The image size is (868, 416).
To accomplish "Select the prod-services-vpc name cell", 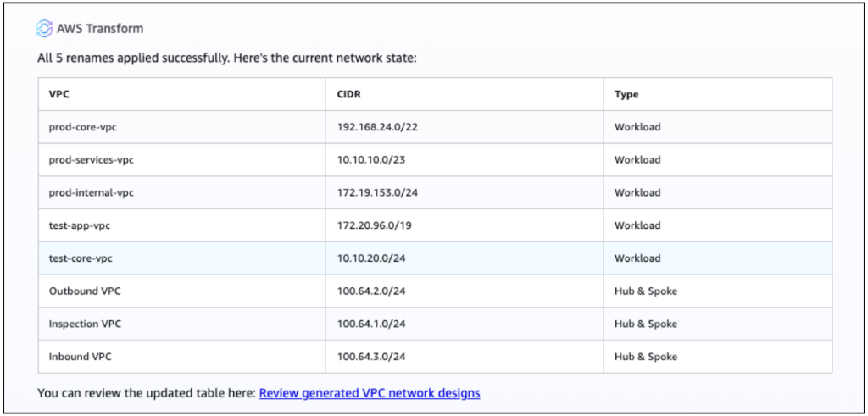I will click(x=181, y=160).
